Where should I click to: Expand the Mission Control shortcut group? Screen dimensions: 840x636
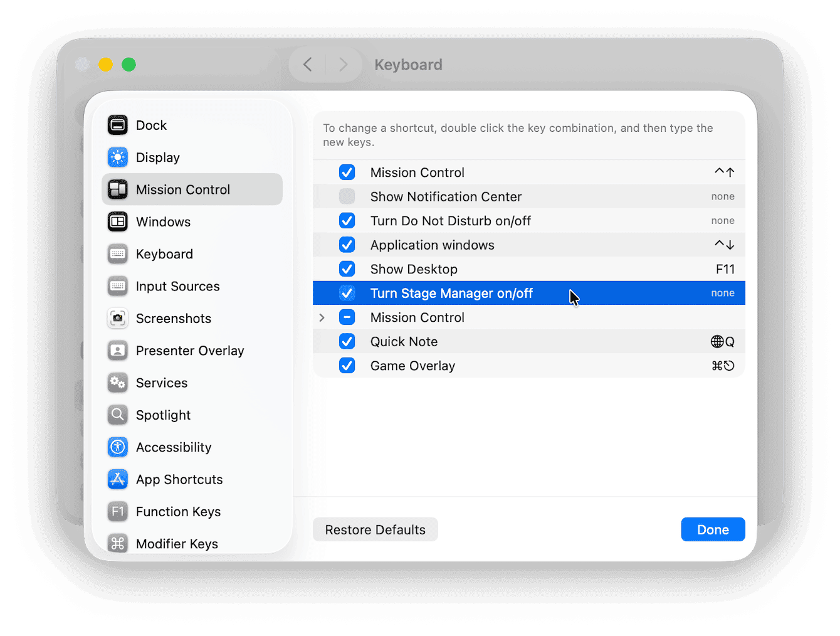pos(322,317)
